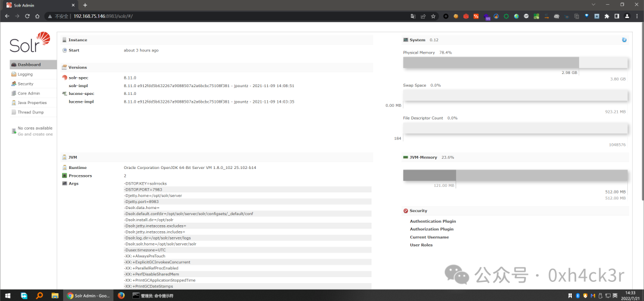This screenshot has height=301, width=644.
Task: Click the input method indicator 英
Action: [615, 295]
